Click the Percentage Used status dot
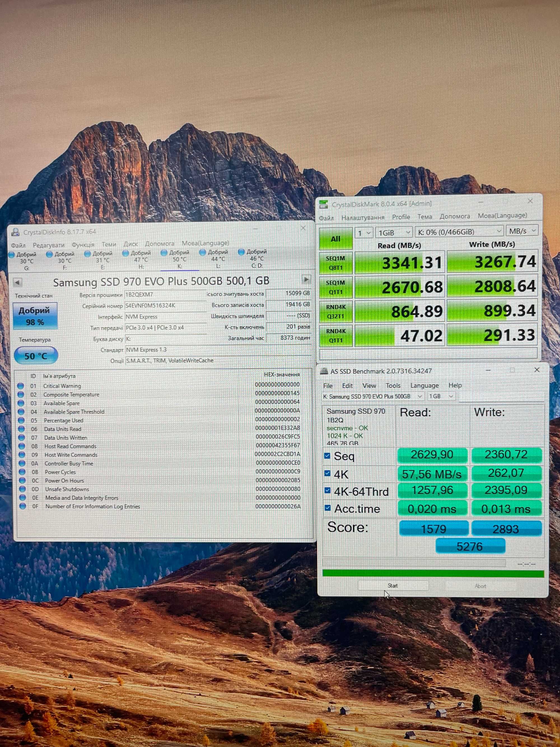Screen dimensions: 560x747 point(21,420)
